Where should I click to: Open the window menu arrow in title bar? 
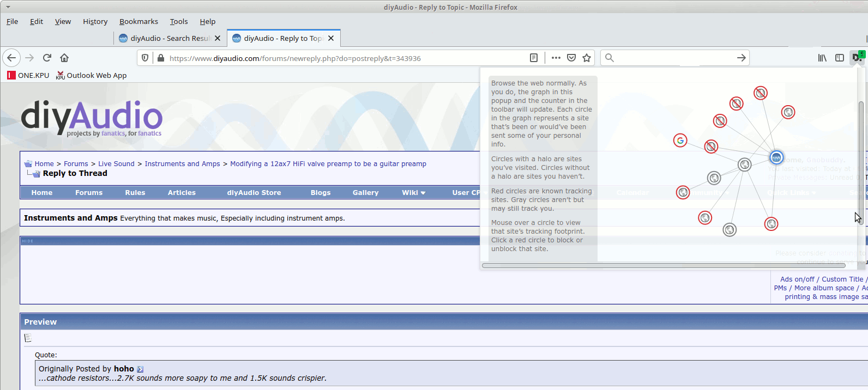pyautogui.click(x=8, y=7)
